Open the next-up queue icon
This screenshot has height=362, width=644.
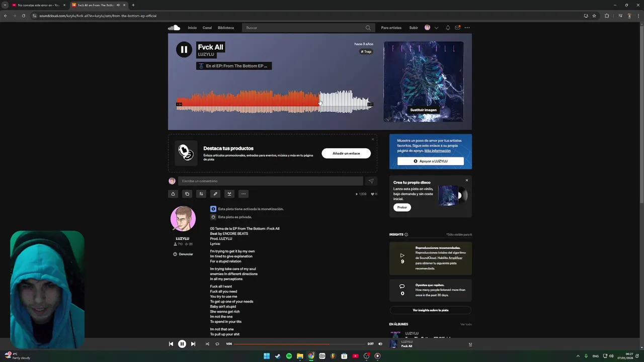(x=470, y=344)
